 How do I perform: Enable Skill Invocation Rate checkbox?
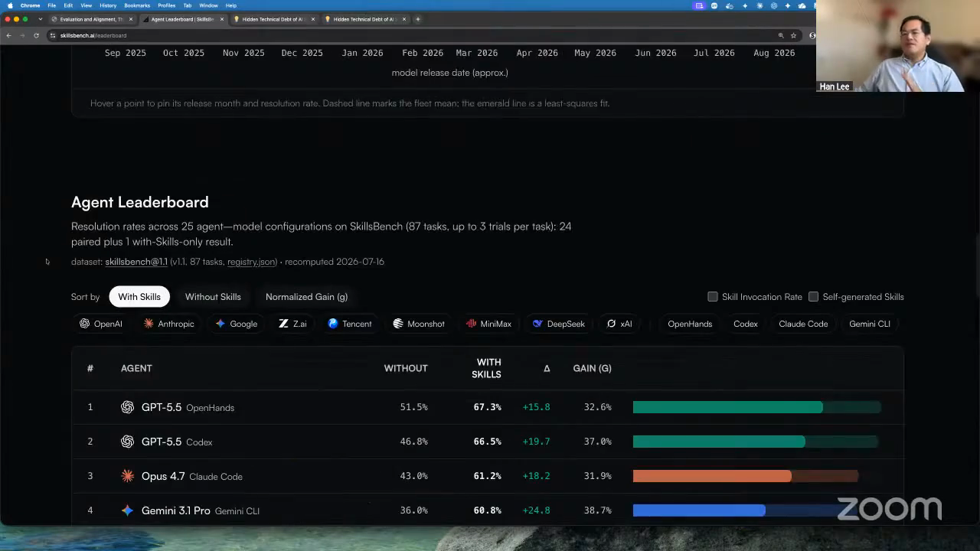pyautogui.click(x=713, y=297)
